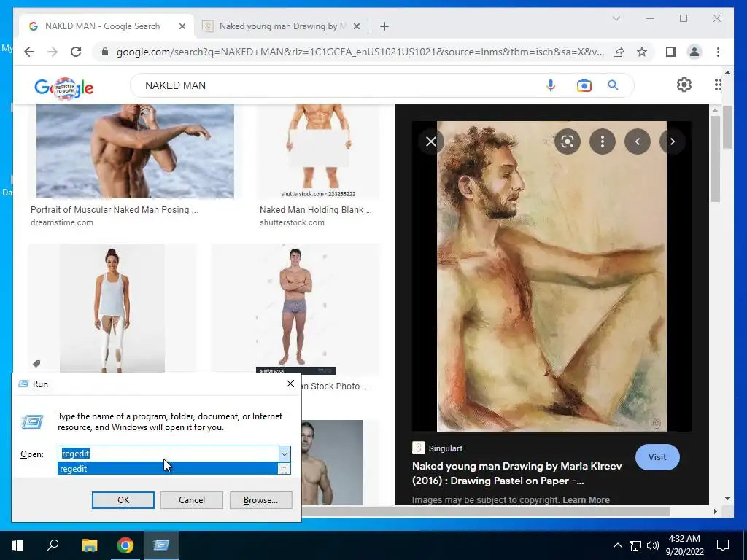Open the 'Naked young man Drawing by Maria Kireev' title
This screenshot has width=747, height=560.
(x=516, y=473)
